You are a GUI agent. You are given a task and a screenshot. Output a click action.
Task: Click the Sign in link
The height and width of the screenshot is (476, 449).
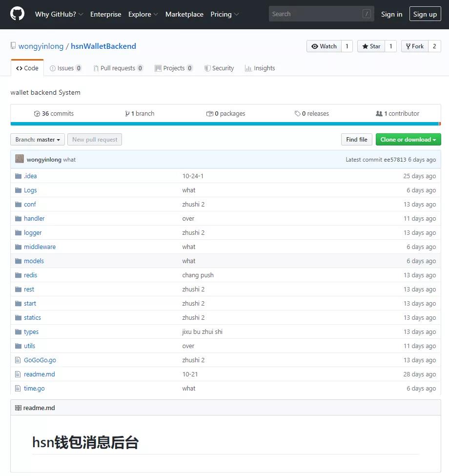pos(392,14)
